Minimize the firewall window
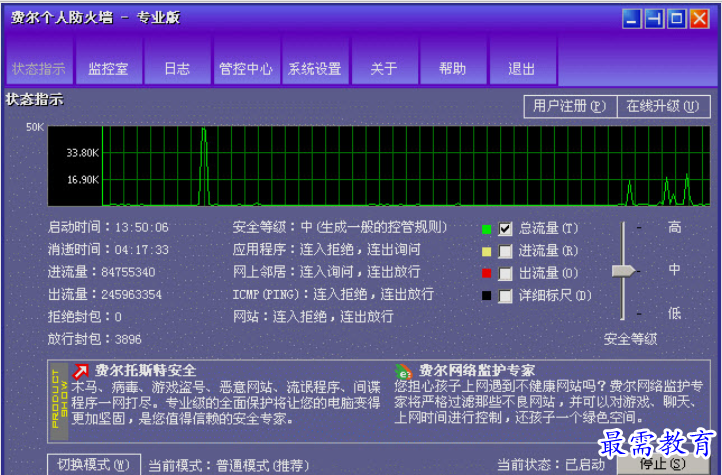Screen dimensions: 722x475 (x=632, y=19)
